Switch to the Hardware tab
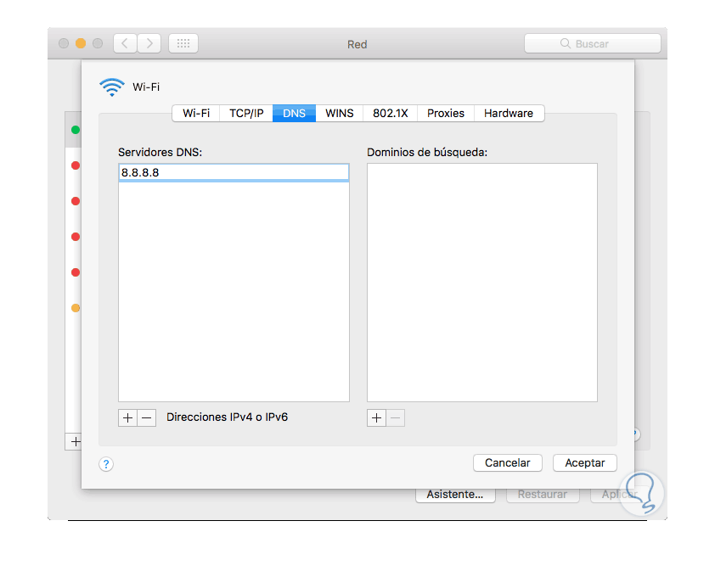The image size is (715, 588). click(509, 114)
